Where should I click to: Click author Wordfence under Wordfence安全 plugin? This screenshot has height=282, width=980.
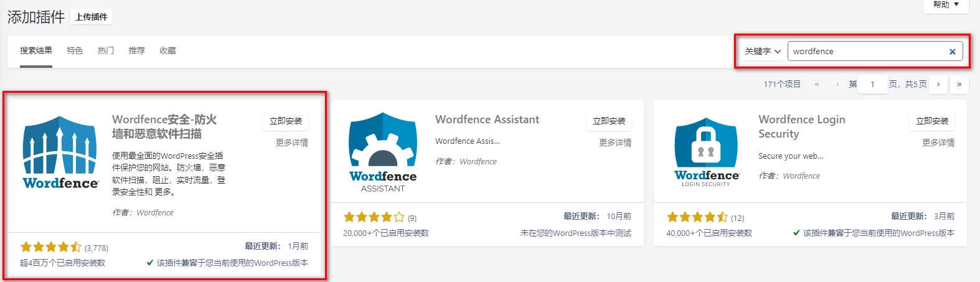coord(155,213)
